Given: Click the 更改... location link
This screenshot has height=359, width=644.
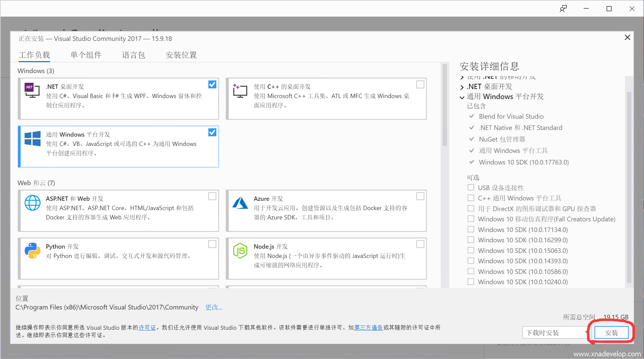Looking at the screenshot, I should pyautogui.click(x=213, y=307).
